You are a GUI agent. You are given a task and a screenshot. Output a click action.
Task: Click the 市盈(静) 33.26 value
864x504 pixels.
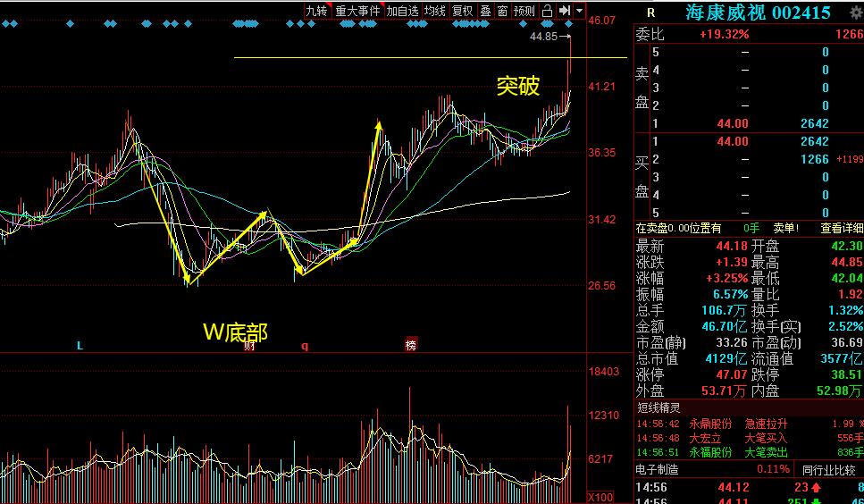point(732,342)
